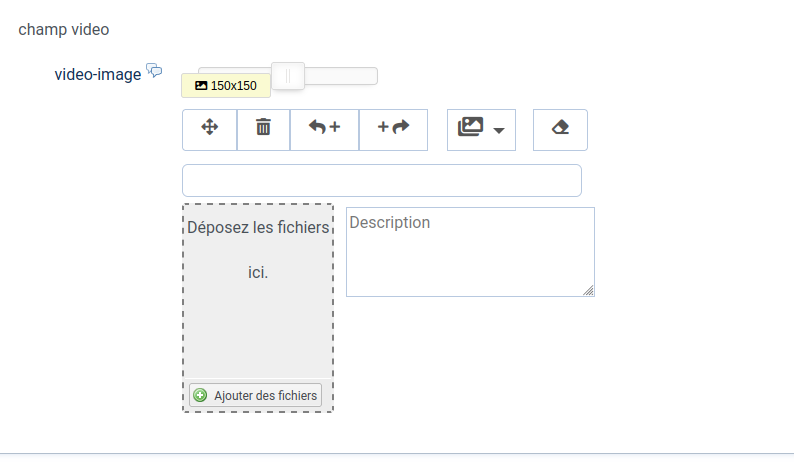This screenshot has width=794, height=468.
Task: Click the 'Déposez les fichiers ici' drop area
Action: coord(258,291)
